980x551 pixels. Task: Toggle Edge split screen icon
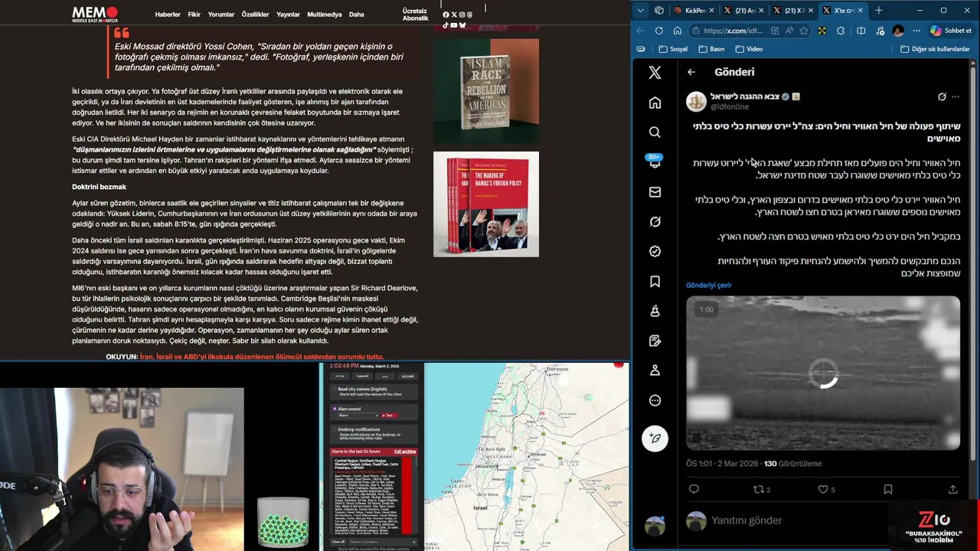pos(861,31)
